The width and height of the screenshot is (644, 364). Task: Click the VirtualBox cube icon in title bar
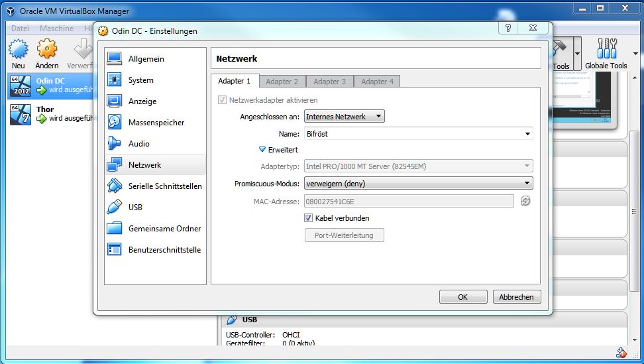point(11,11)
